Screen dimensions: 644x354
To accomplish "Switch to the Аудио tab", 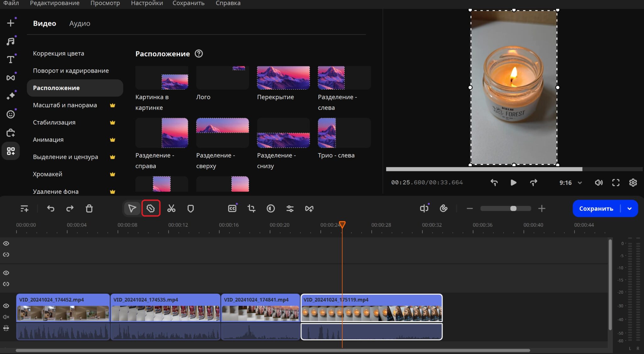I will (80, 23).
